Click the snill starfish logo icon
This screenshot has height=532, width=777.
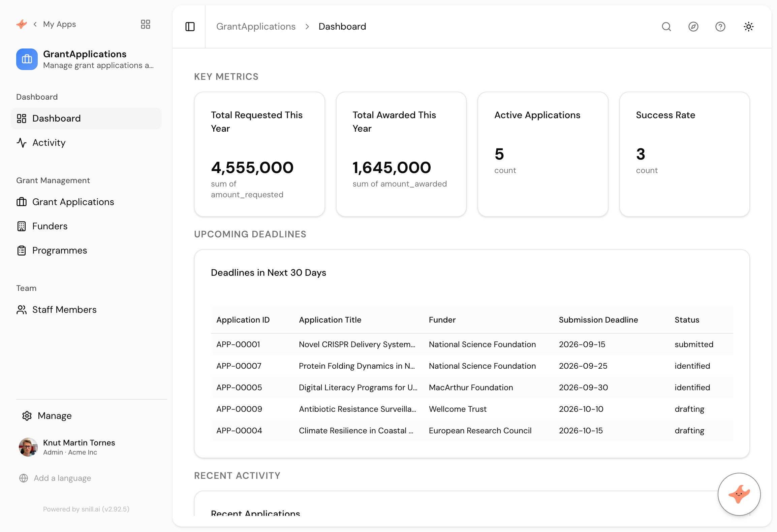click(22, 24)
